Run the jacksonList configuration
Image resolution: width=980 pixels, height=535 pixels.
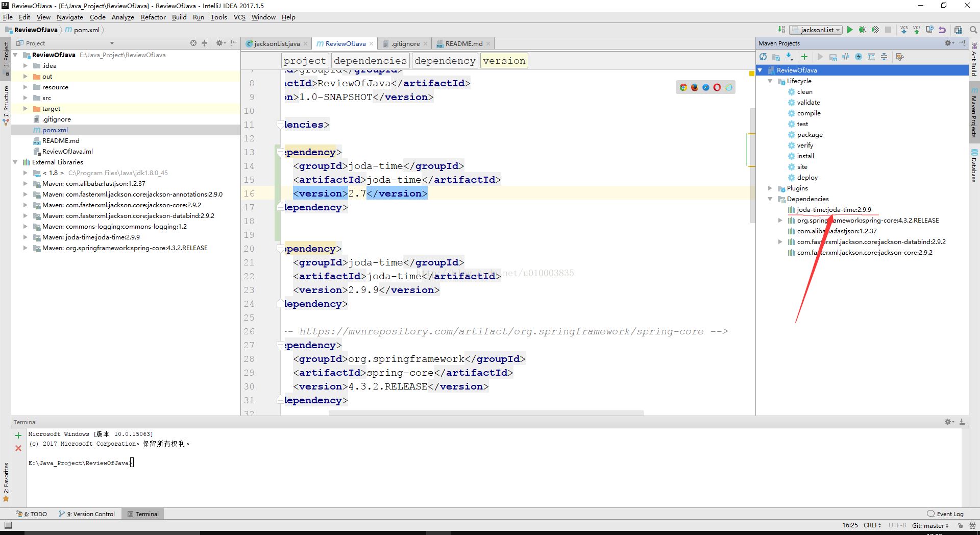(x=850, y=30)
